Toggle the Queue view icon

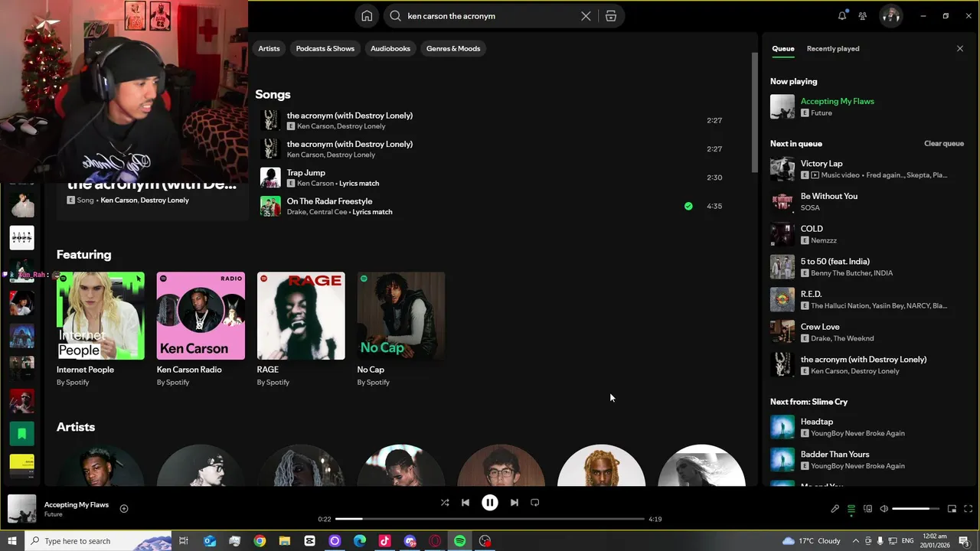851,509
